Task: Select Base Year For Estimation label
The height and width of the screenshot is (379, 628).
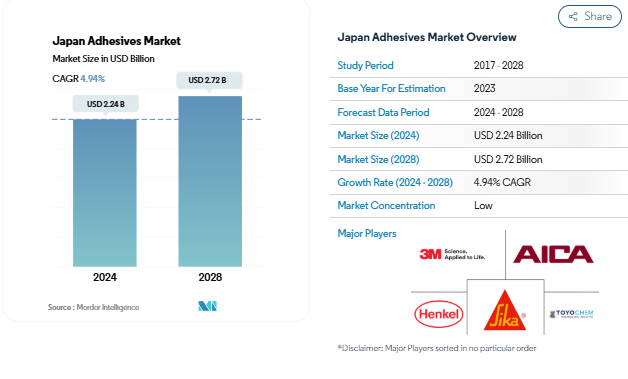Action: pyautogui.click(x=391, y=89)
